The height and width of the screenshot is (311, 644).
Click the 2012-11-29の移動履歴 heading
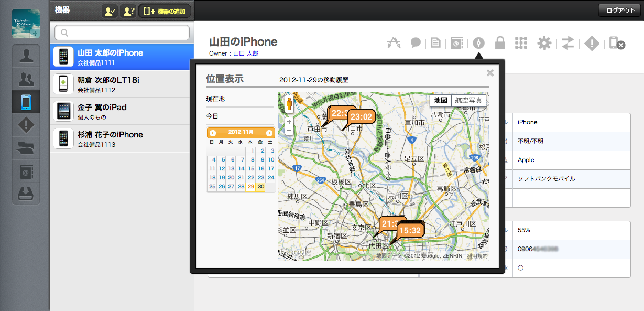click(314, 80)
